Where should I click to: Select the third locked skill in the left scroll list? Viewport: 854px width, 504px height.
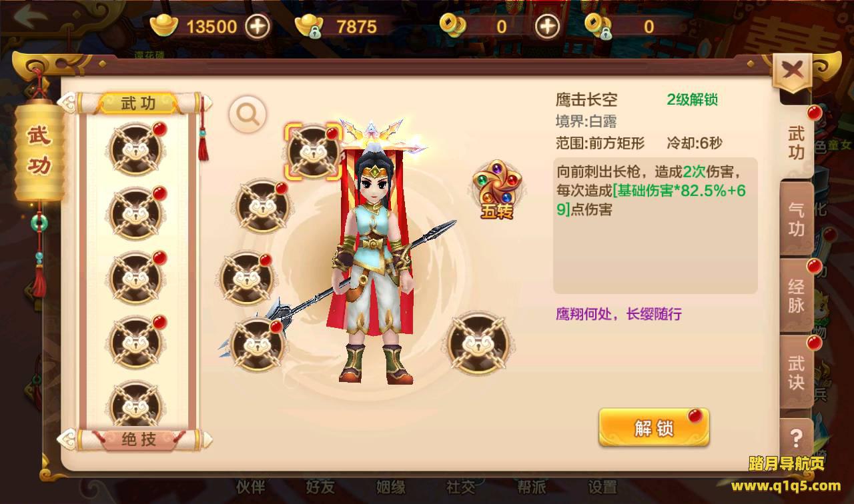137,278
